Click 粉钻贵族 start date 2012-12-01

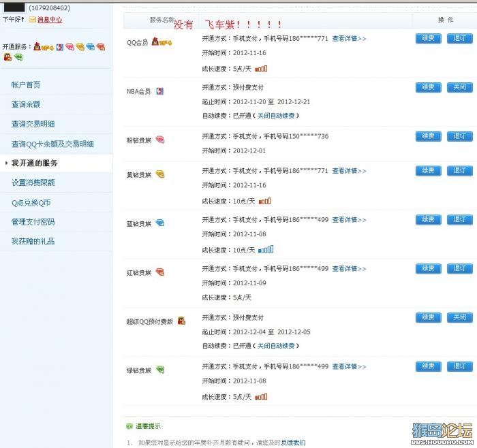point(249,150)
